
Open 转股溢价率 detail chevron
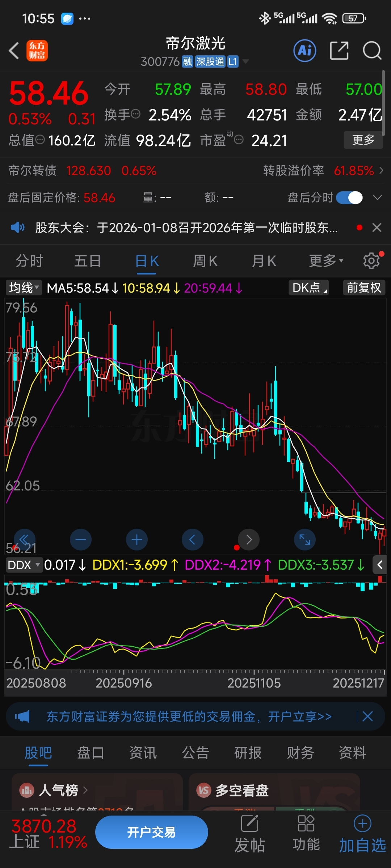point(381,170)
